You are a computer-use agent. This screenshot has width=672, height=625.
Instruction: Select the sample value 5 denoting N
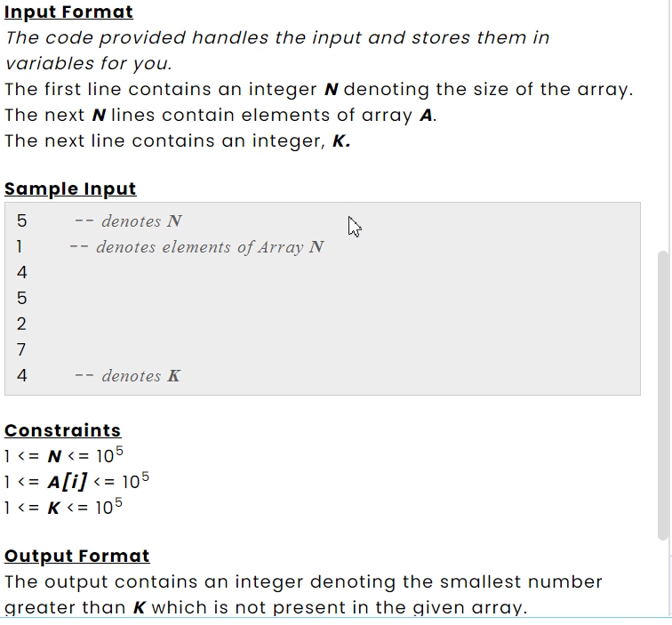pos(22,220)
